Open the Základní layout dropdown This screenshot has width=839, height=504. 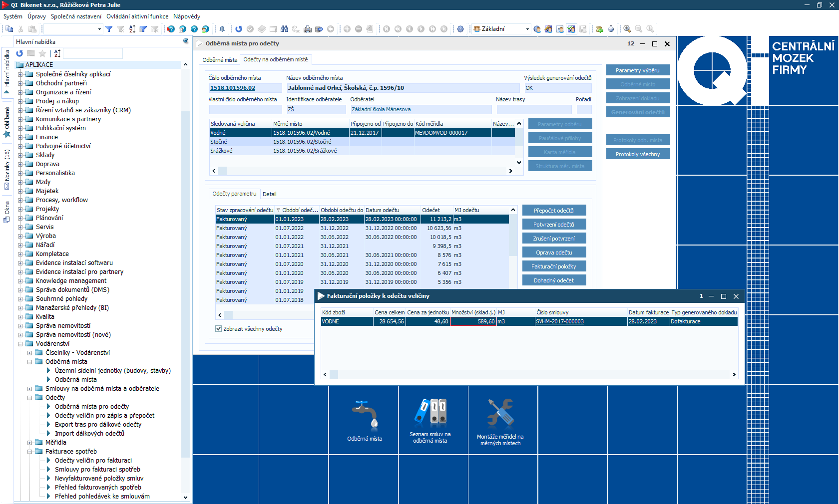pyautogui.click(x=527, y=29)
